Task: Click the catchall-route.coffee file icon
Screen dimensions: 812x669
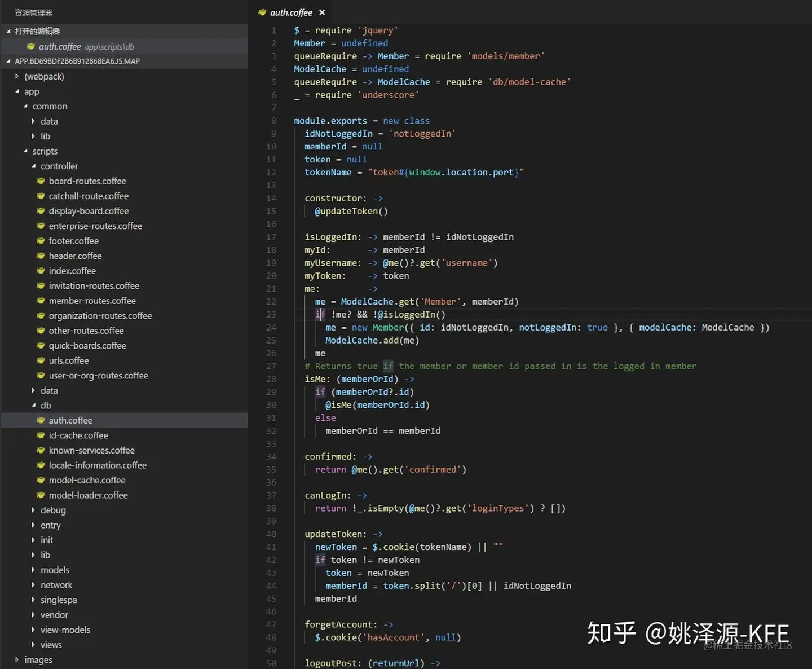Action: click(x=41, y=196)
